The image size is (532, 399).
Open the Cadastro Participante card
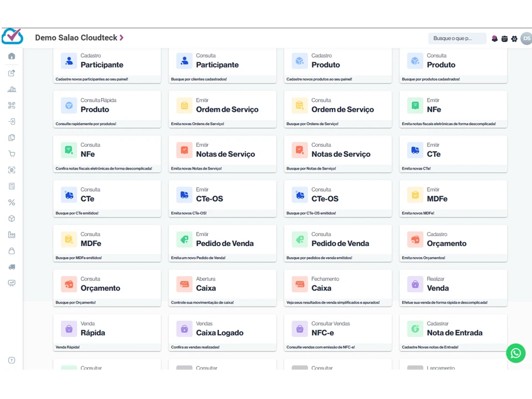click(107, 65)
